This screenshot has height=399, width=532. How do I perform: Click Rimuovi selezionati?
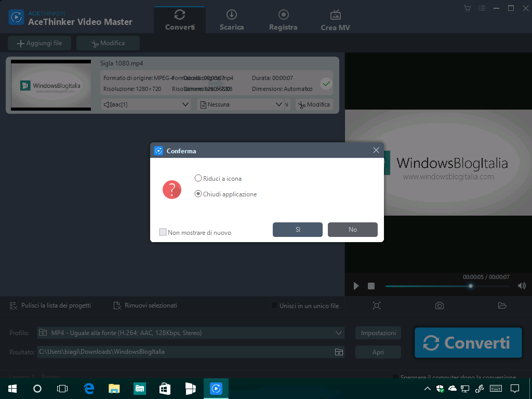tap(145, 305)
